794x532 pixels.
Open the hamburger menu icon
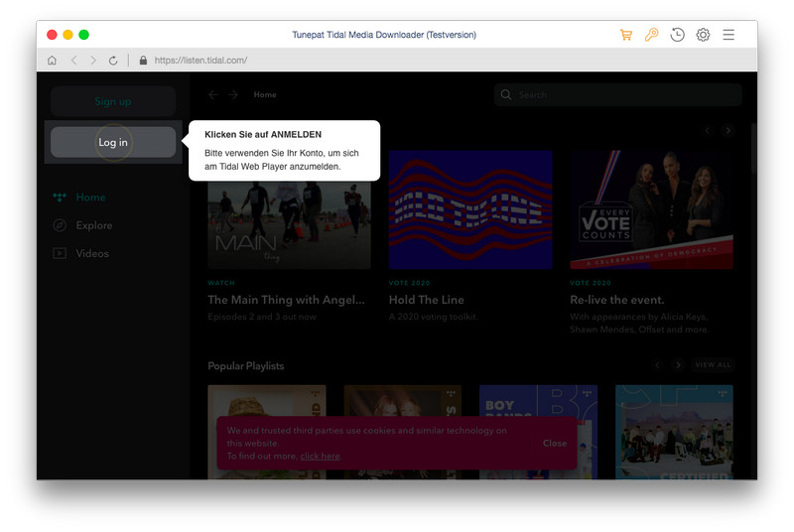728,35
